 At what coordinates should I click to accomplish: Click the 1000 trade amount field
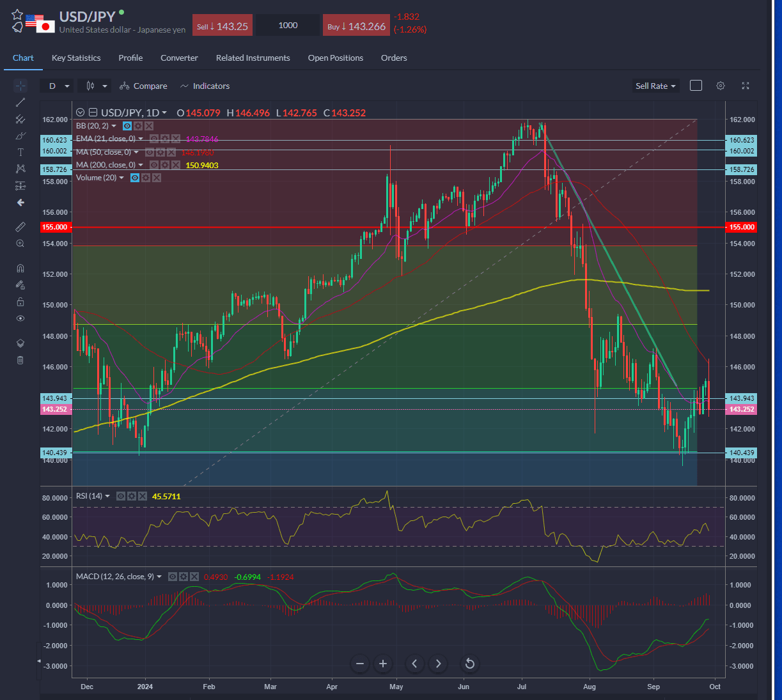coord(288,26)
